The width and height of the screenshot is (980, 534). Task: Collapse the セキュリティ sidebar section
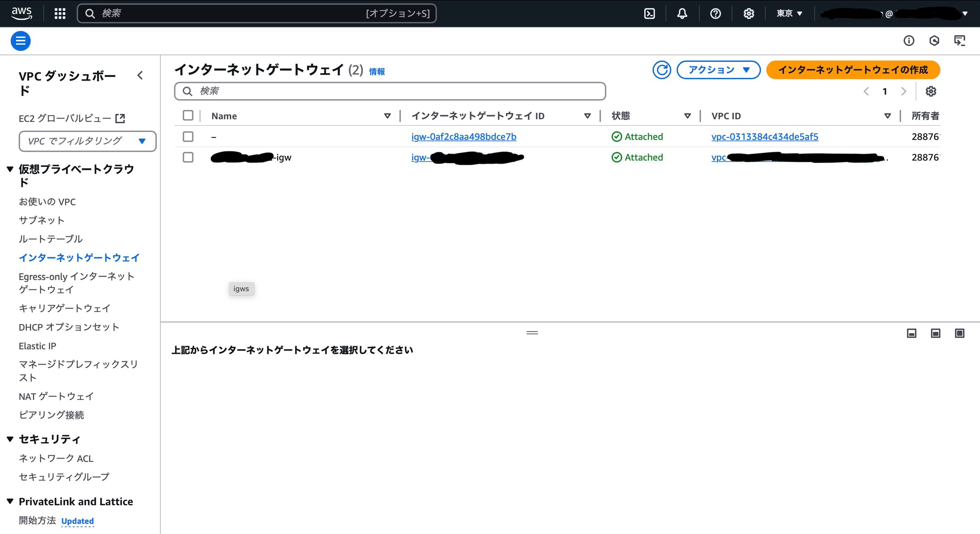tap(10, 439)
